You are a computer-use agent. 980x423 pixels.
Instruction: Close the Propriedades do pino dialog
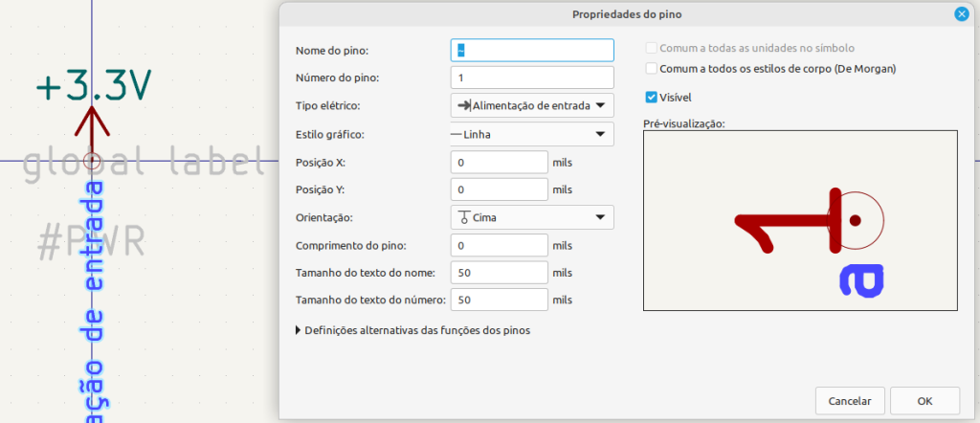coord(962,14)
